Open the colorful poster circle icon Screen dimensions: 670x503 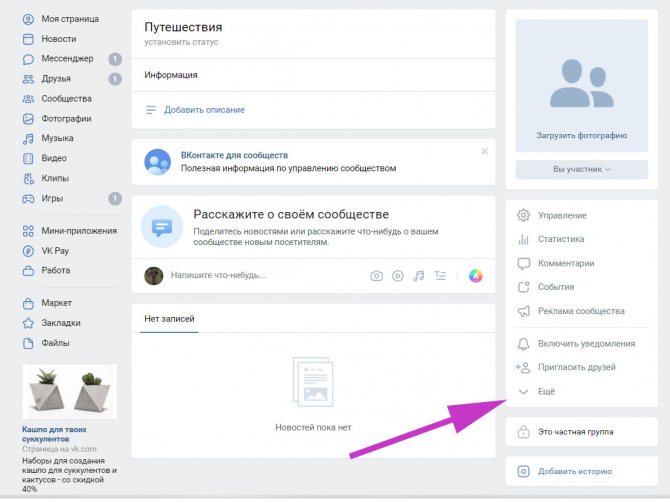476,276
